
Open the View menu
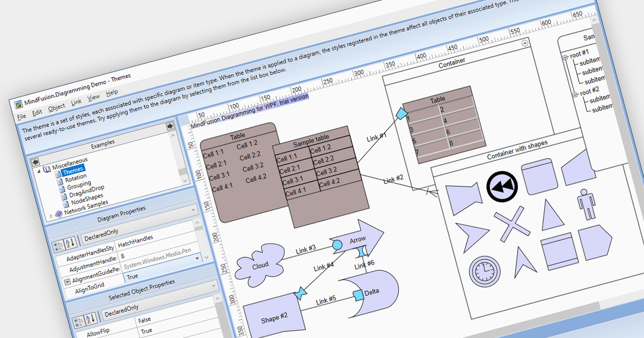point(94,97)
